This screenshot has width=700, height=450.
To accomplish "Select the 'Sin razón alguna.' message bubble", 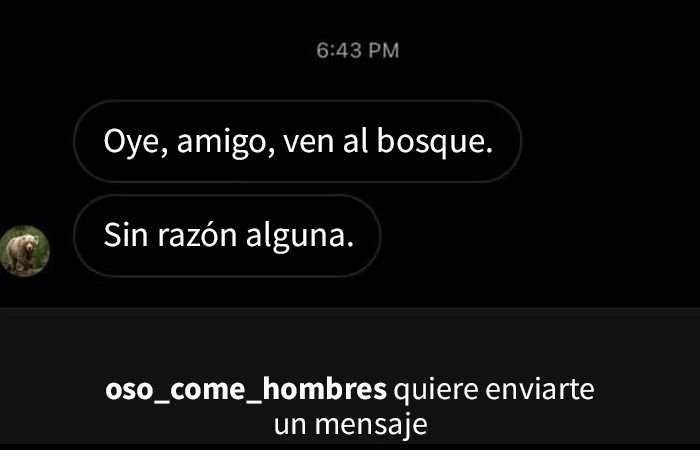I will 227,236.
